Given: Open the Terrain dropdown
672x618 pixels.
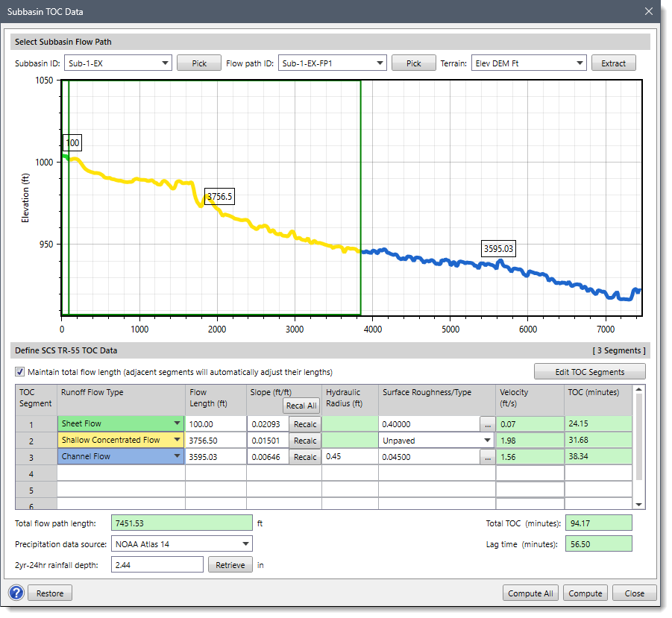Looking at the screenshot, I should point(580,63).
